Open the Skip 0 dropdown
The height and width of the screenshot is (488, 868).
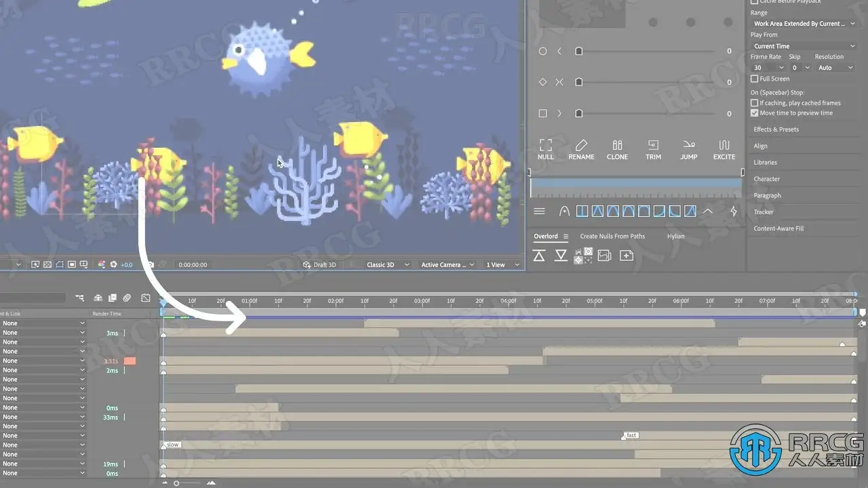(x=800, y=68)
